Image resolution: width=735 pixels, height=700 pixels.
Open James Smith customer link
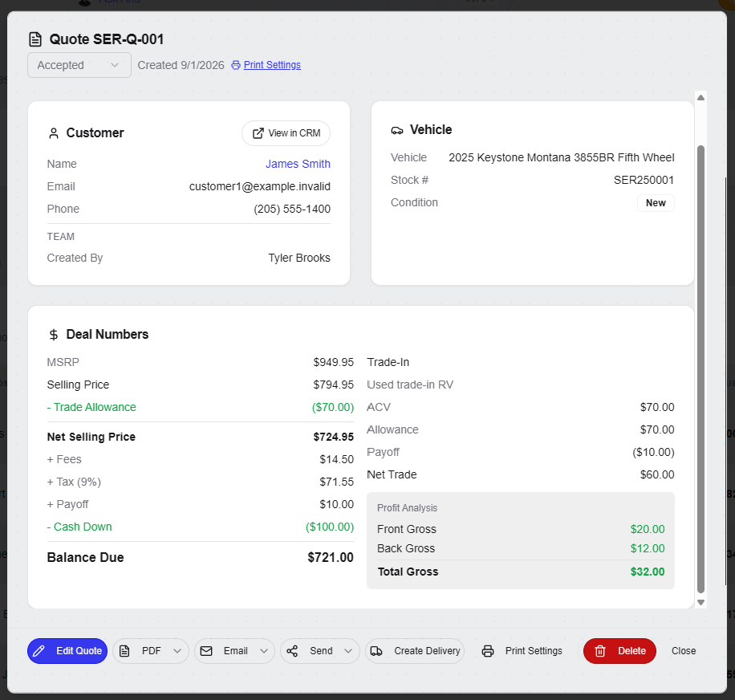coord(298,164)
